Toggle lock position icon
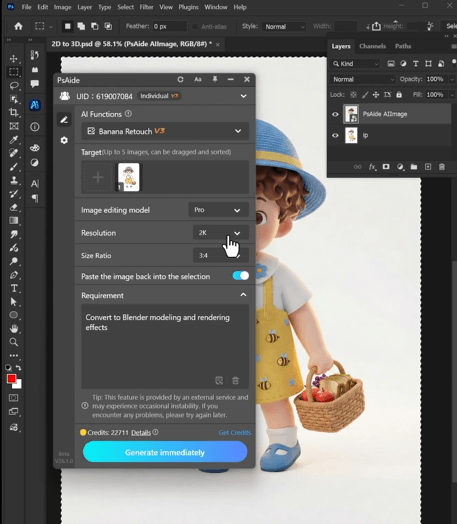This screenshot has height=524, width=457. click(376, 95)
